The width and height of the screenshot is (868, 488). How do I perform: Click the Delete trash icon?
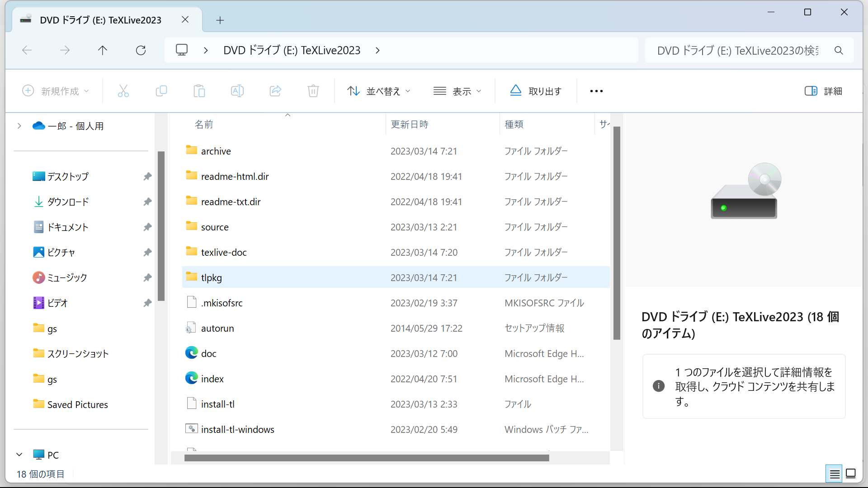tap(313, 91)
